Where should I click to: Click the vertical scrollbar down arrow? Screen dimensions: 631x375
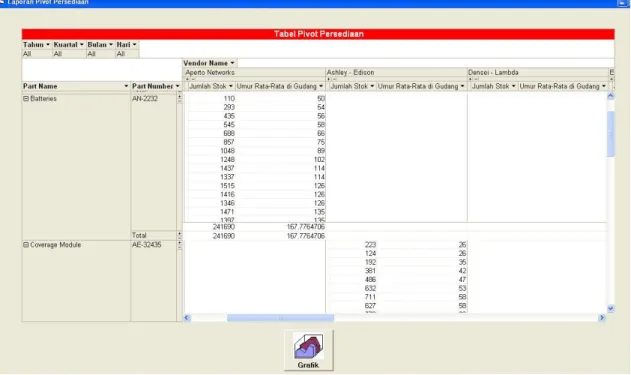coord(610,309)
